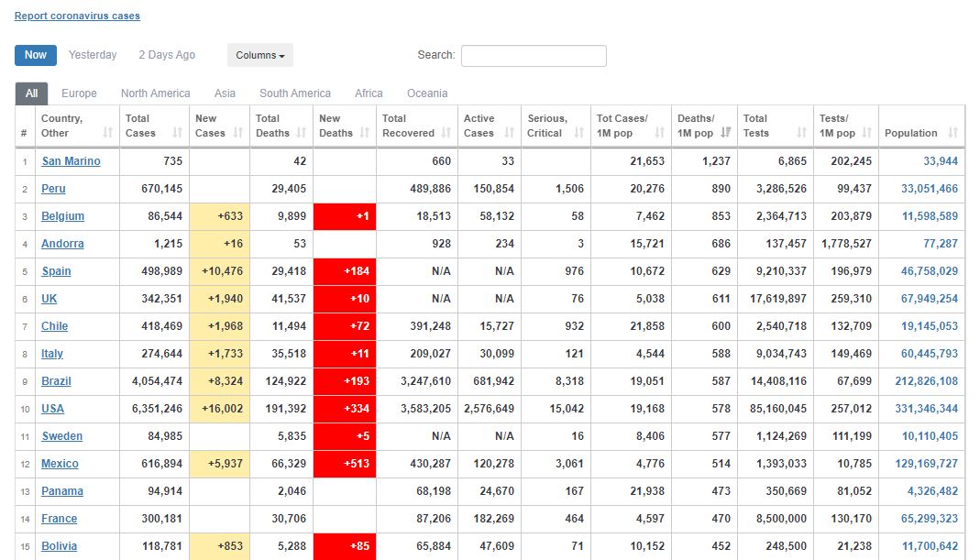980x560 pixels.
Task: Sort by New Deaths column arrows
Action: tap(365, 133)
